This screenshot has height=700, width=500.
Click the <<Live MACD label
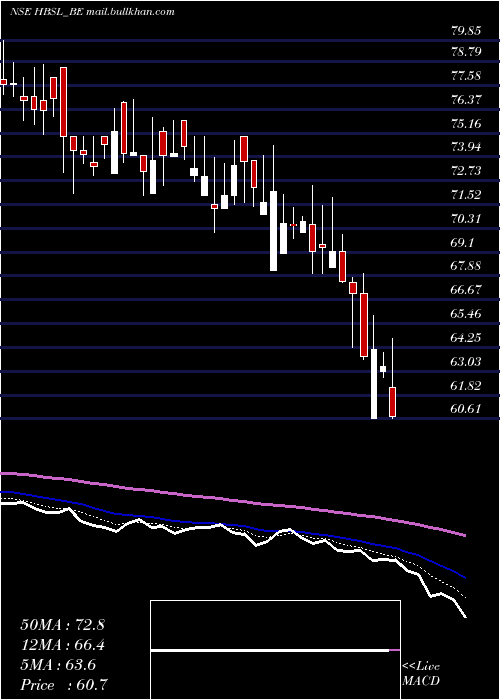tap(421, 674)
